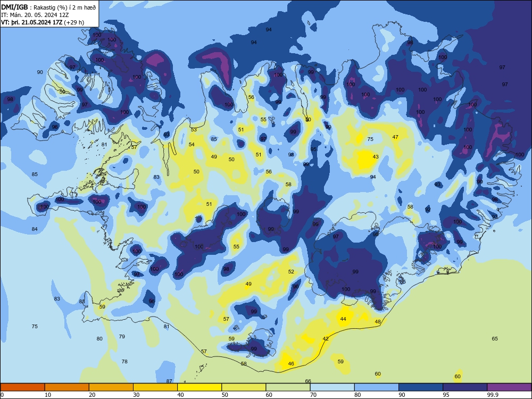
Task: Select the 95–99.9 navy legend swatch
Action: tap(465, 387)
